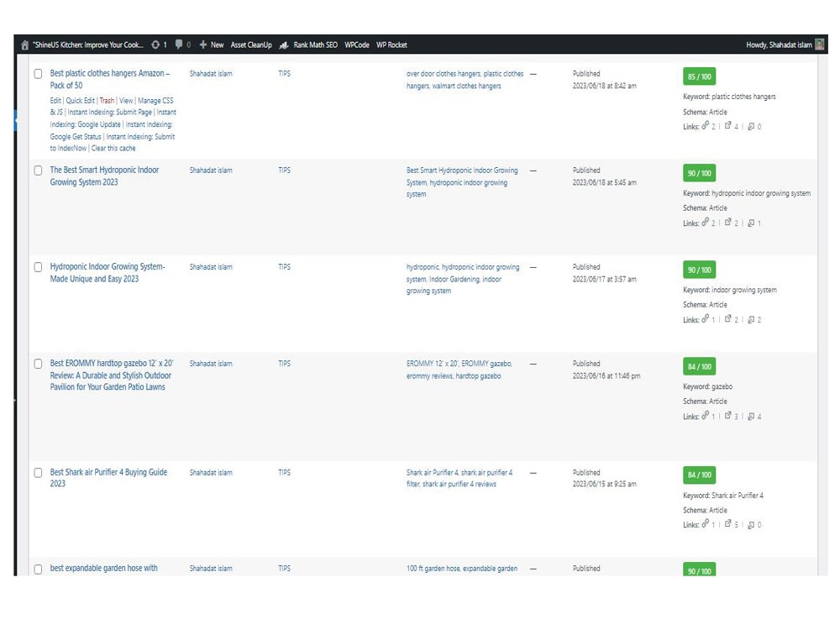Screen dimensions: 840x630
Task: Select checkbox for Best plastic clothes hangers post
Action: 38,73
